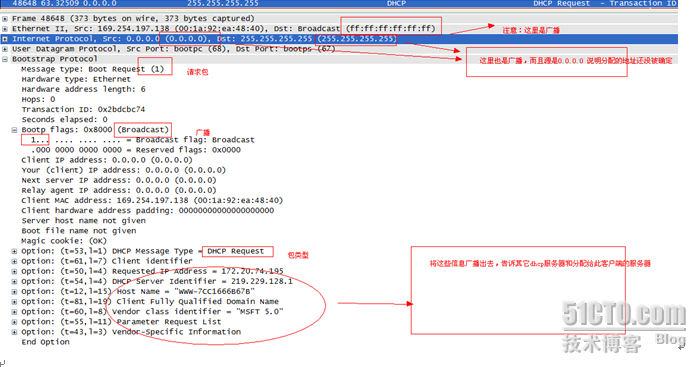
Task: Select Hardware address length: 6 row
Action: 83,89
